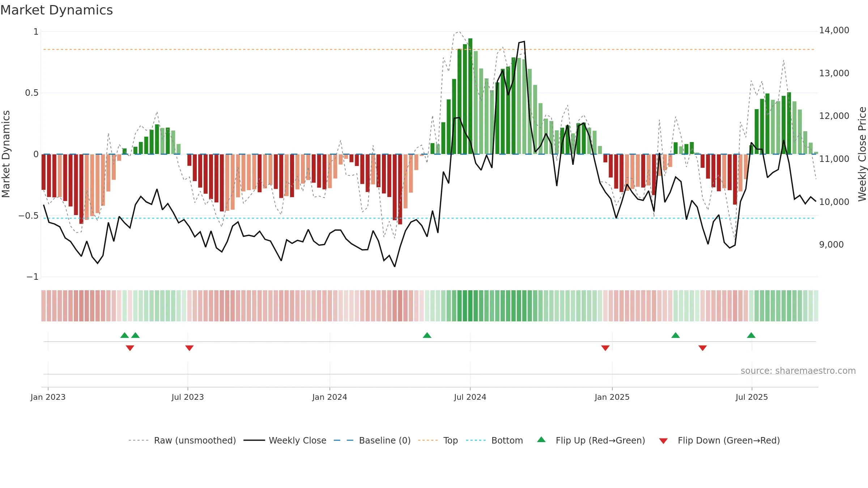Click the Jul 2023 axis label

click(188, 397)
